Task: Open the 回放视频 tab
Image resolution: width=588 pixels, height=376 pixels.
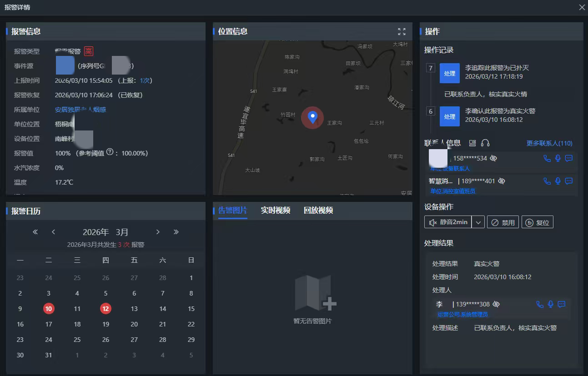Action: click(x=318, y=210)
